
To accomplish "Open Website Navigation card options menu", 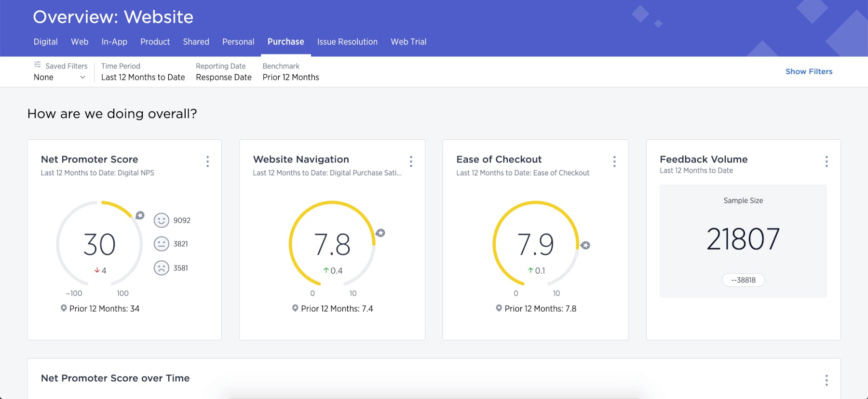I will pos(411,161).
